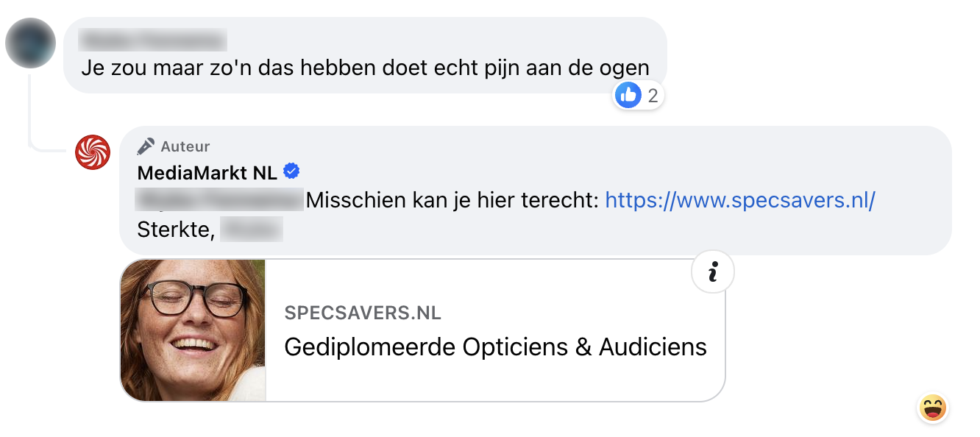Click the reply text 'Misschien kan je hier terecht'
Image resolution: width=980 pixels, height=437 pixels.
point(452,200)
